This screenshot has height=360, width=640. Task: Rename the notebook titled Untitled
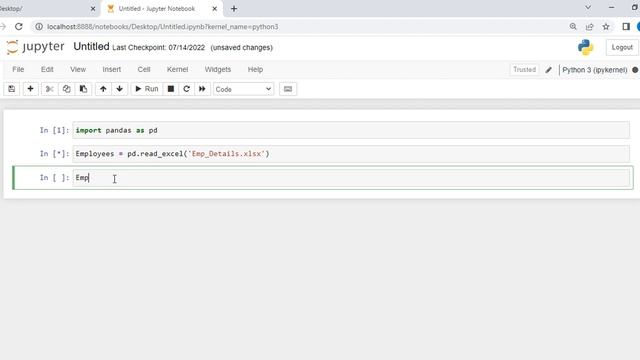(91, 47)
